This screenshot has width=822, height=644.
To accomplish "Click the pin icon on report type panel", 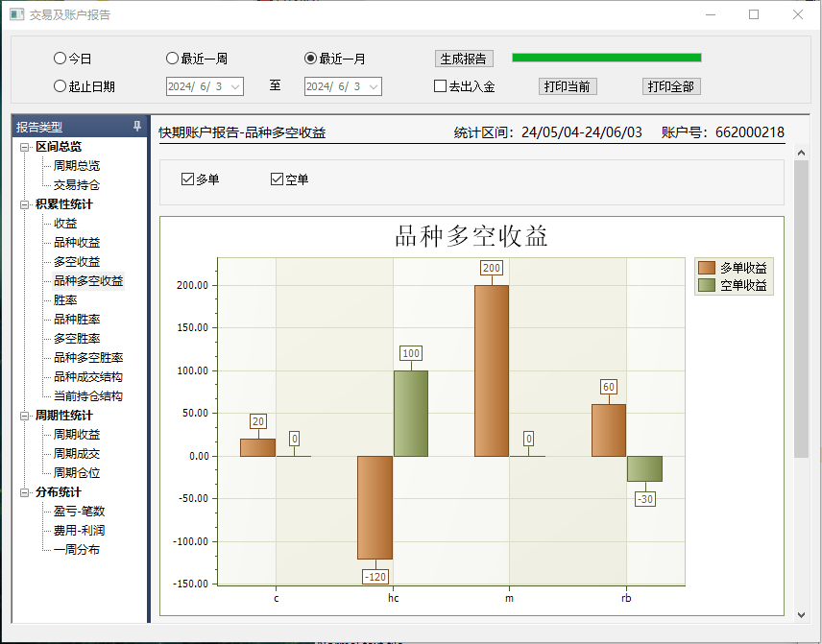I will click(x=137, y=127).
